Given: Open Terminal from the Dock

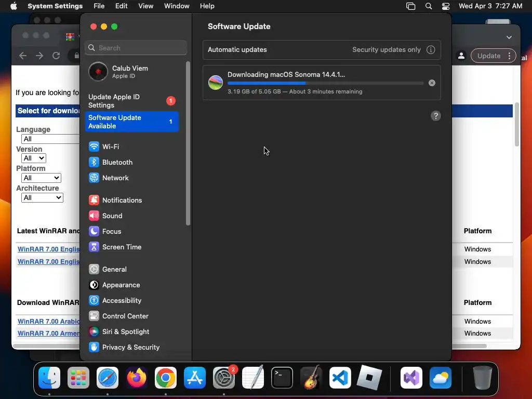Looking at the screenshot, I should tap(282, 378).
